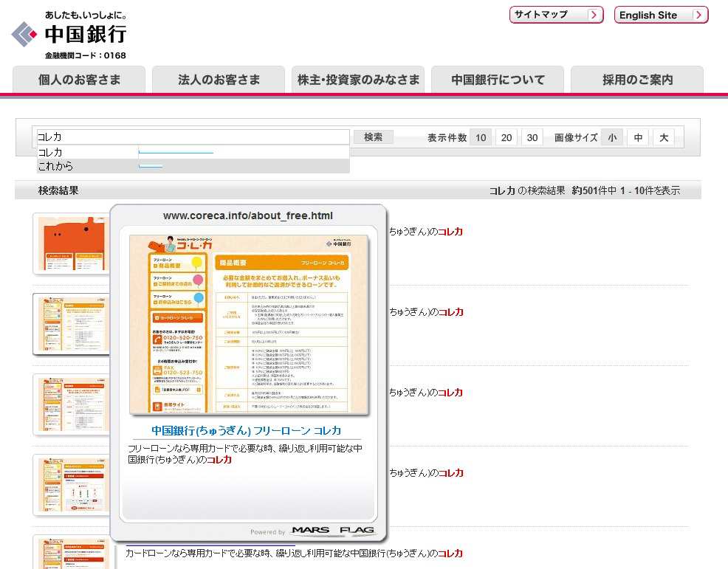Click the large preview image in popup
Image resolution: width=728 pixels, height=569 pixels.
click(x=249, y=325)
